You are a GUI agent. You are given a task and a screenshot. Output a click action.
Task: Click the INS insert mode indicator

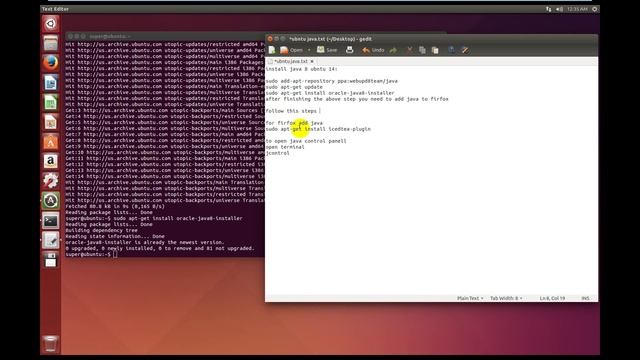[x=585, y=298]
